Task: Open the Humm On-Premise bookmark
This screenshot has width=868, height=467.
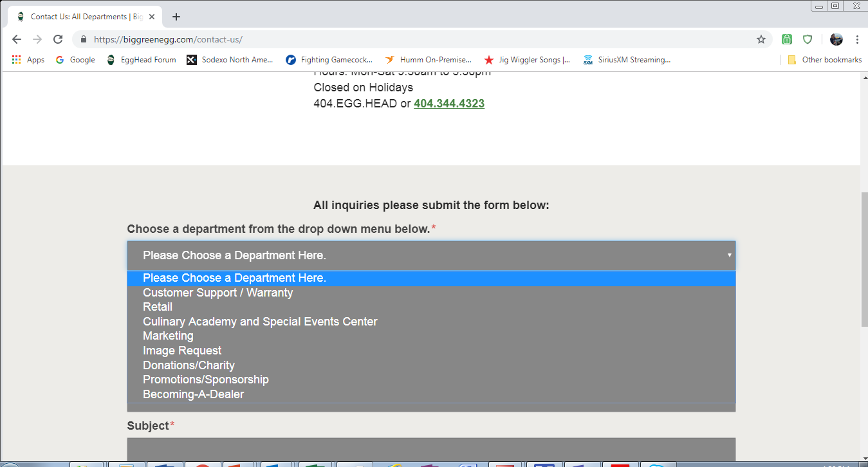Action: coord(429,60)
